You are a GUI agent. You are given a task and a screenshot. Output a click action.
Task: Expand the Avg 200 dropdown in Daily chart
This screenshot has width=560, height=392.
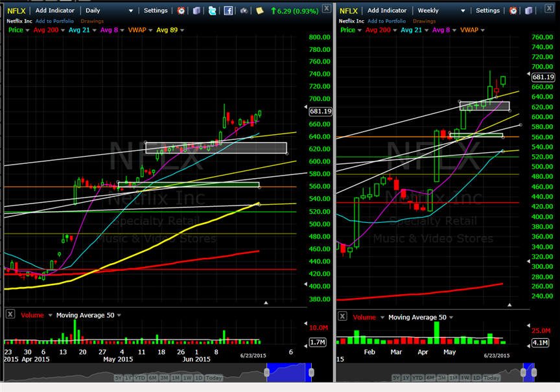point(63,30)
